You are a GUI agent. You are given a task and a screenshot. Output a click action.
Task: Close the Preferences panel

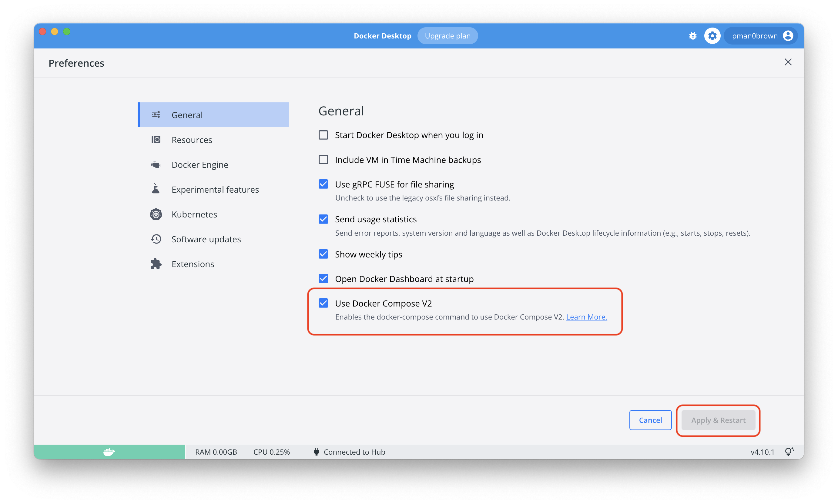click(788, 62)
